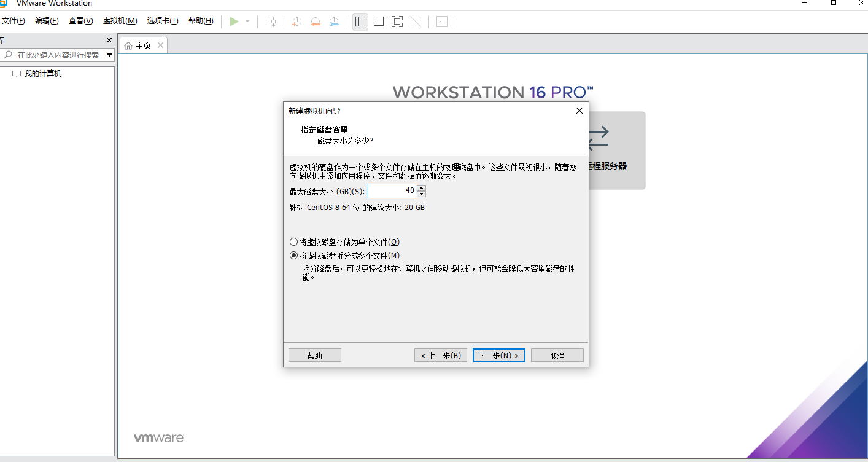
Task: Switch to the 主页 tab
Action: pyautogui.click(x=144, y=45)
